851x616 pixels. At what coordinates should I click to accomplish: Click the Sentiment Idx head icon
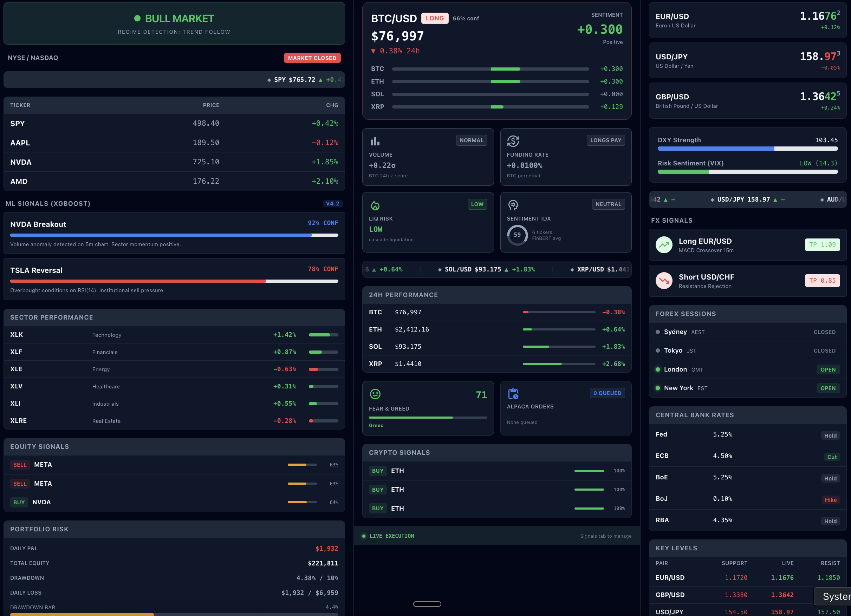513,205
